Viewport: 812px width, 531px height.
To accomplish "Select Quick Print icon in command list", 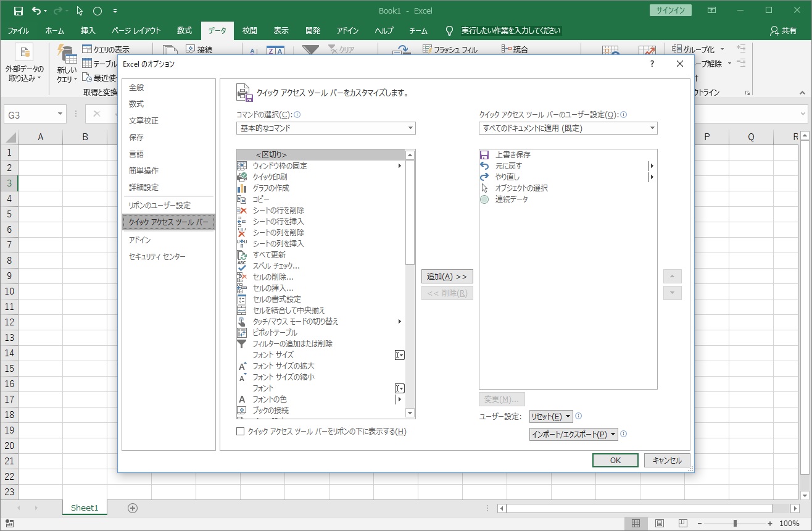I will [242, 177].
